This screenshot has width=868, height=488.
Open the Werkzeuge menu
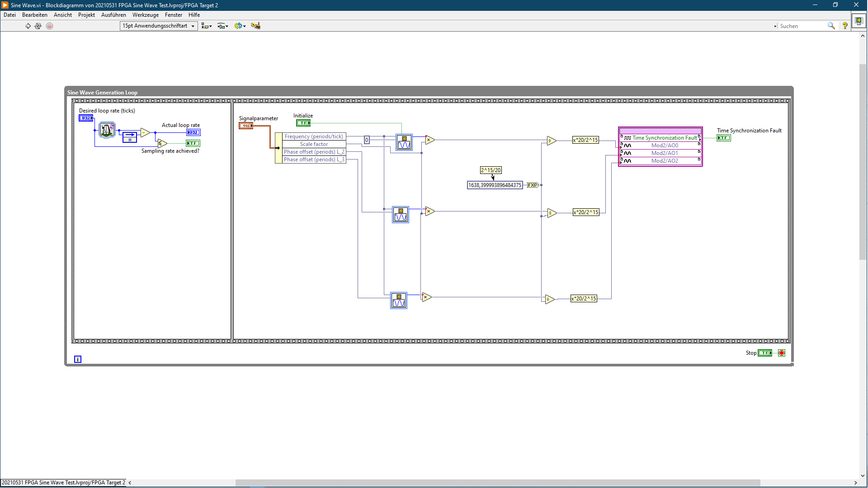(x=145, y=15)
